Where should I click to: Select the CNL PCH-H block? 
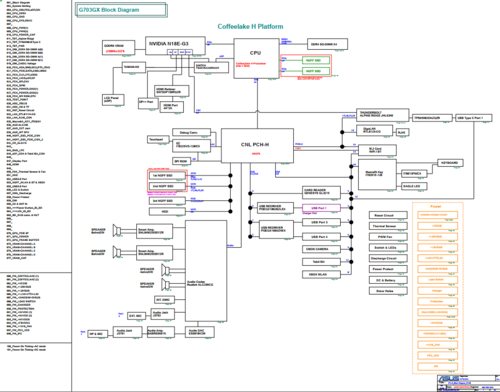coord(257,146)
